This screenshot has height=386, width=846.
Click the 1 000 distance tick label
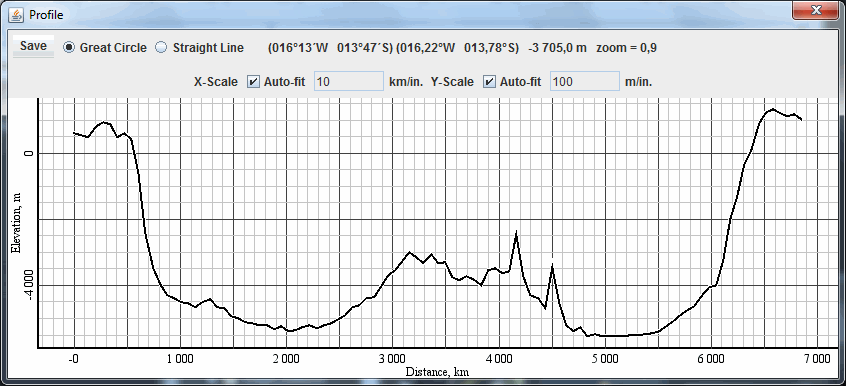(180, 359)
